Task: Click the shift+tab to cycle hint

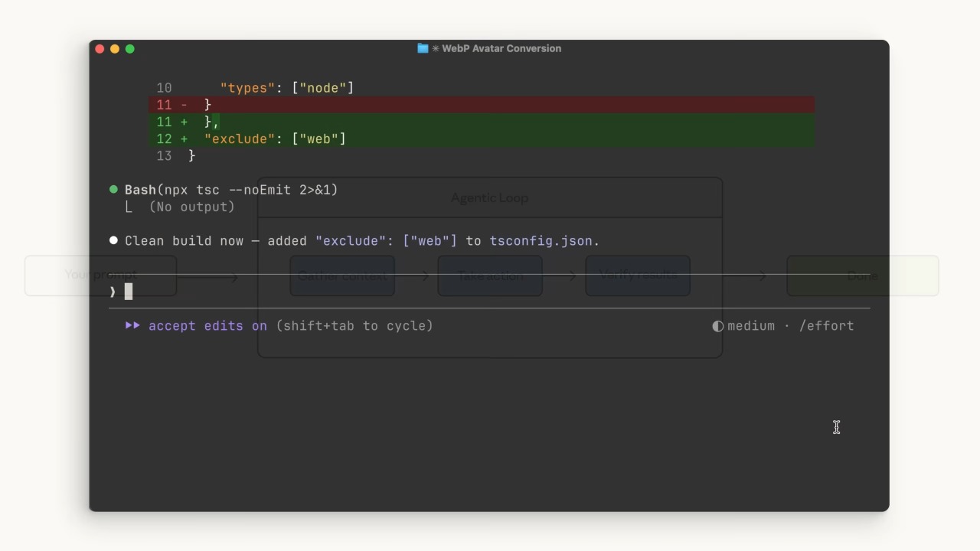Action: [354, 326]
